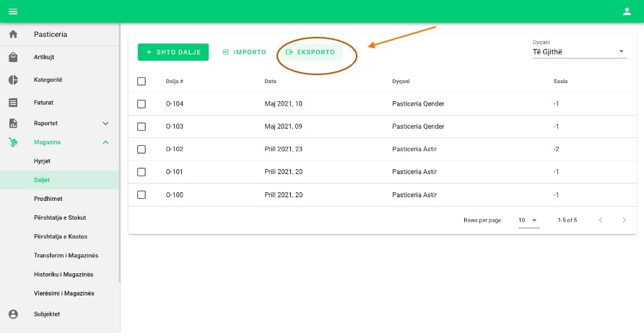
Task: Select the checkbox for O-101
Action: (142, 172)
